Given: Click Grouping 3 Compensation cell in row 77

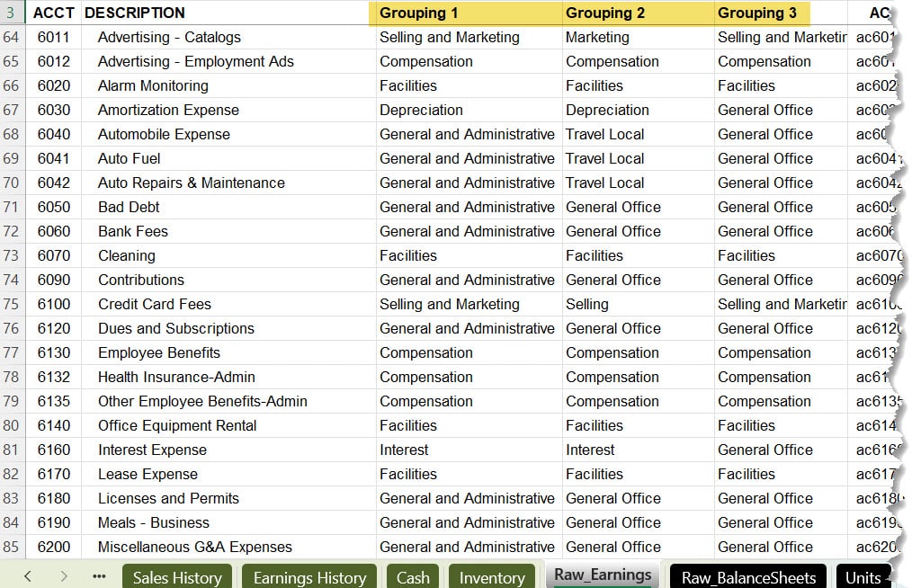Looking at the screenshot, I should coord(781,352).
